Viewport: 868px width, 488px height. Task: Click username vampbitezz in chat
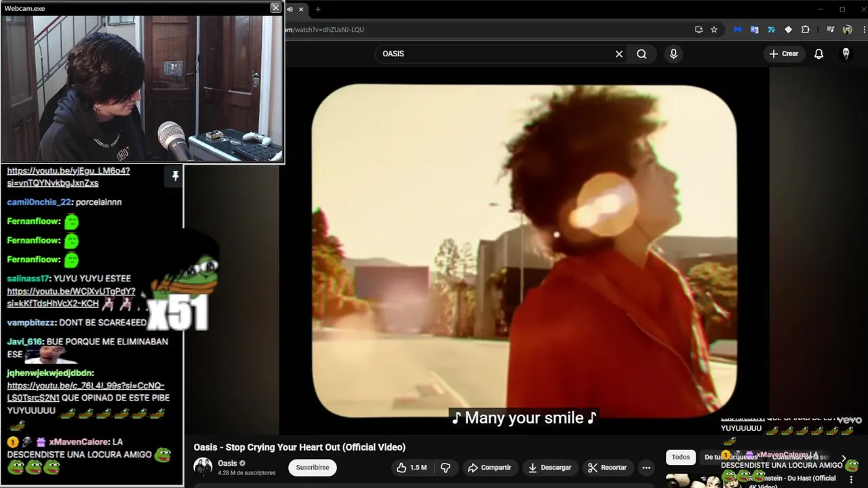coord(31,323)
